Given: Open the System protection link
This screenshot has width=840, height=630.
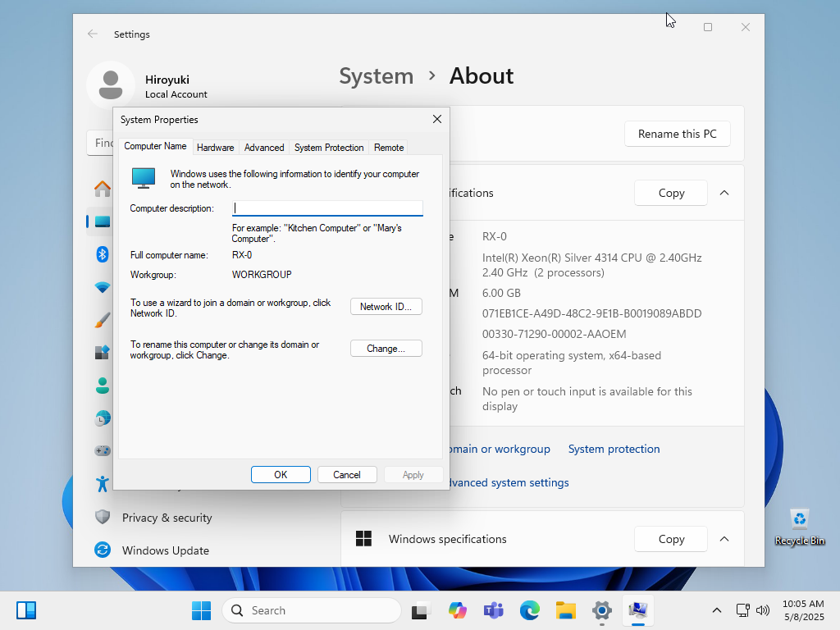Looking at the screenshot, I should (614, 449).
